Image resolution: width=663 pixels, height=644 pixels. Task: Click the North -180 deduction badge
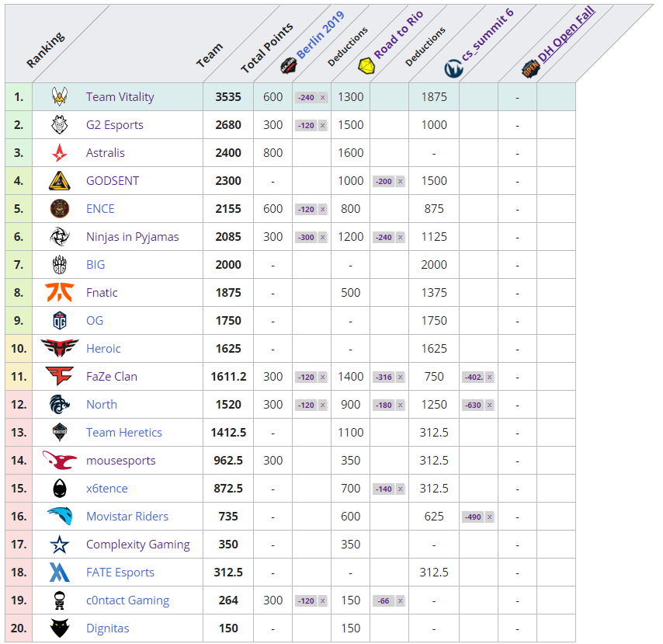[x=384, y=405]
